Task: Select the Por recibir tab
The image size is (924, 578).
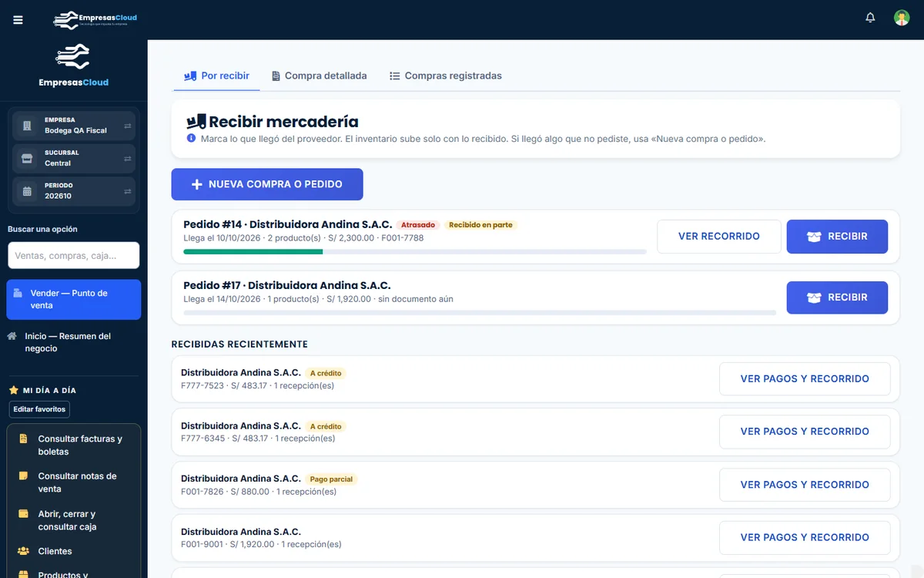Action: pyautogui.click(x=216, y=76)
